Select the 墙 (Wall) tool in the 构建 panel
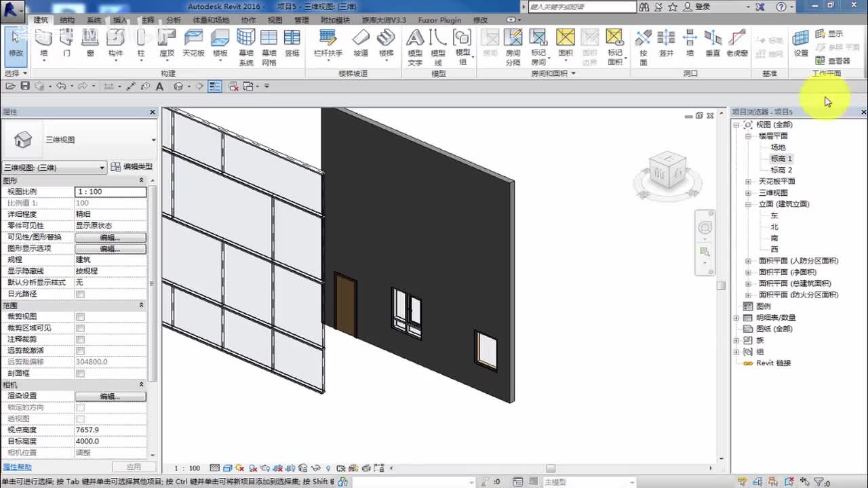 pyautogui.click(x=44, y=43)
